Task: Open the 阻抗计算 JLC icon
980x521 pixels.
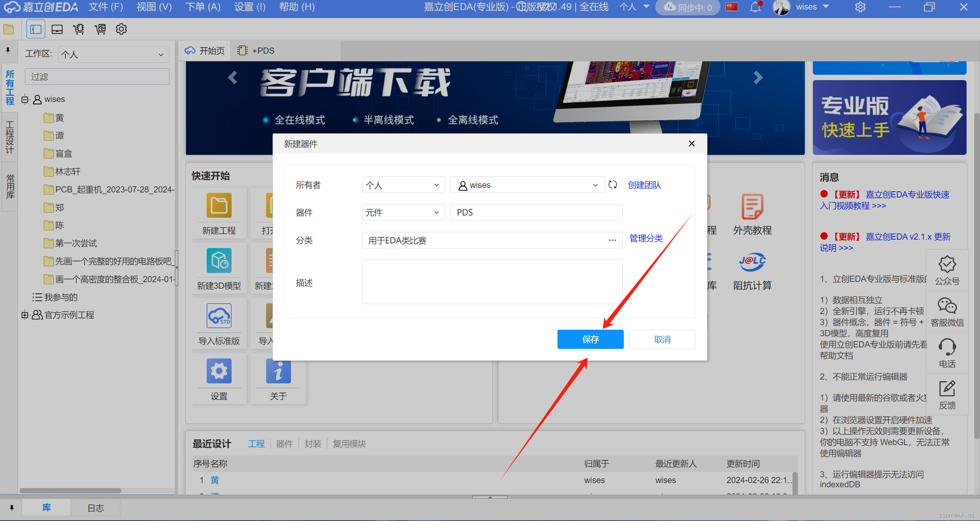Action: (752, 262)
